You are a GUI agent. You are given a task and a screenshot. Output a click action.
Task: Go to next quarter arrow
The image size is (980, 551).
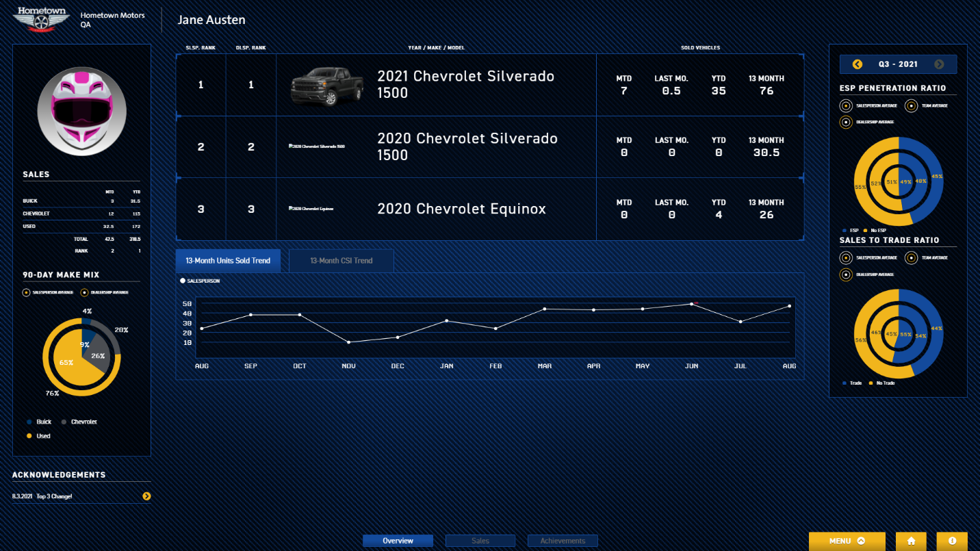(x=939, y=64)
